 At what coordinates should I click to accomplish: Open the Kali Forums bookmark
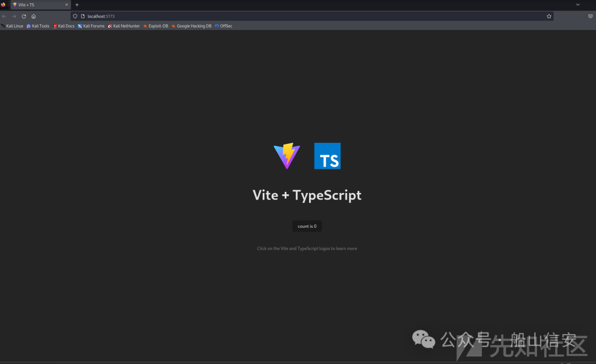point(91,26)
